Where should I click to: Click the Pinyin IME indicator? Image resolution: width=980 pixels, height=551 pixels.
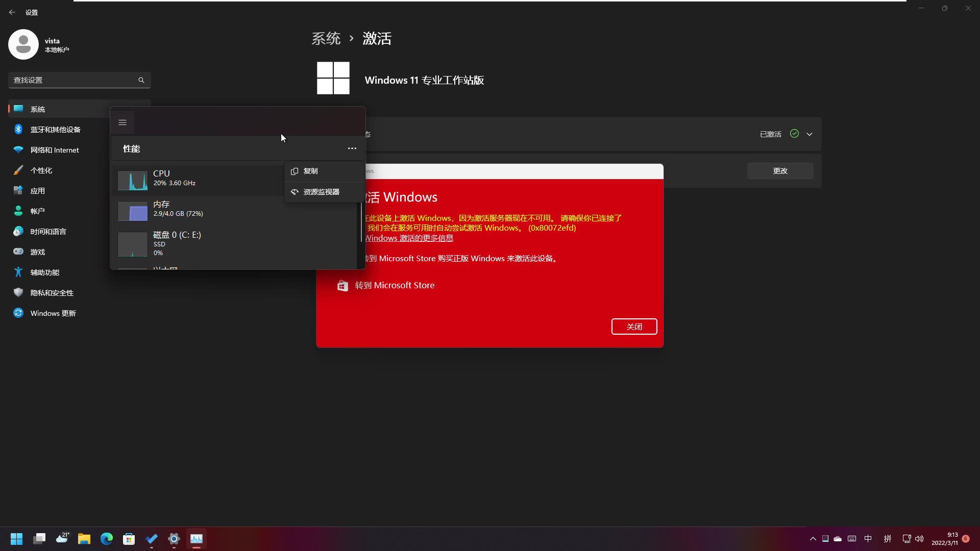coord(888,539)
